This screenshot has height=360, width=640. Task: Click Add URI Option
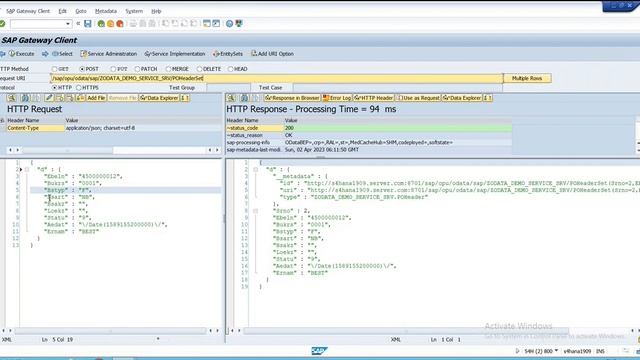[272, 54]
